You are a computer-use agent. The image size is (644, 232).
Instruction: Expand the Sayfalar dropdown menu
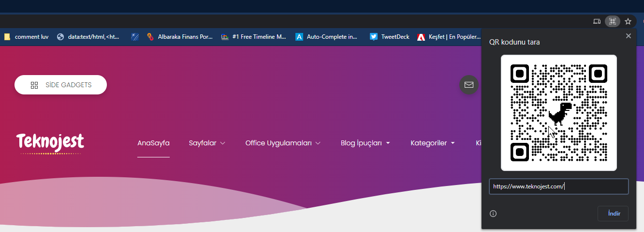click(x=207, y=143)
